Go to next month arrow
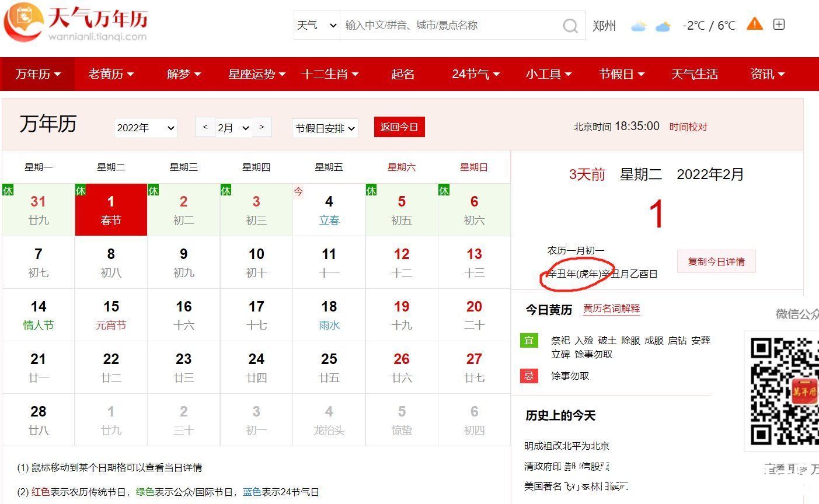The width and height of the screenshot is (819, 504). tap(262, 127)
